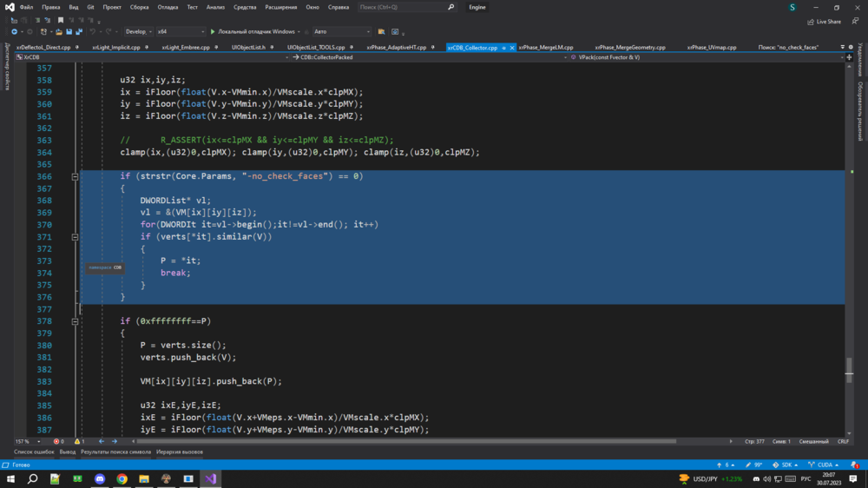
Task: Click the CRLF line ending indicator
Action: (x=843, y=441)
